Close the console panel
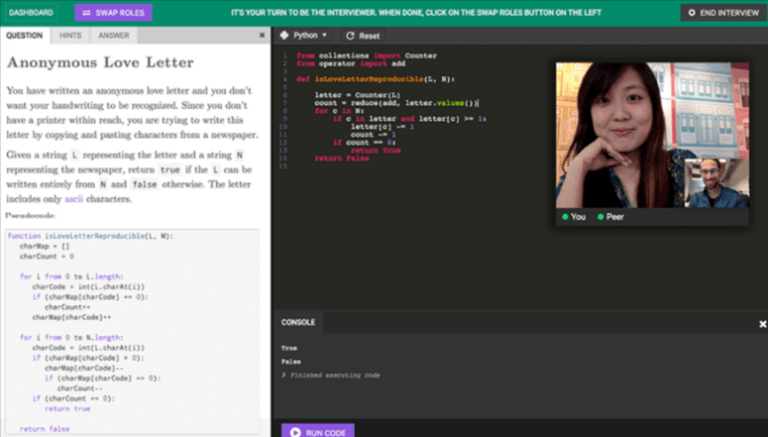Viewport: 768px width, 437px height. coord(762,323)
